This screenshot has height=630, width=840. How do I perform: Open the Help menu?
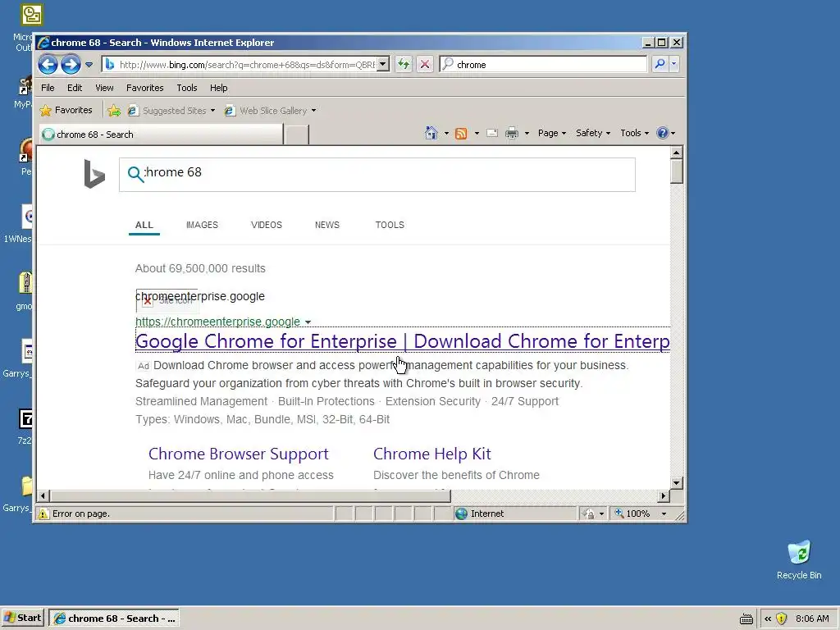(x=218, y=88)
